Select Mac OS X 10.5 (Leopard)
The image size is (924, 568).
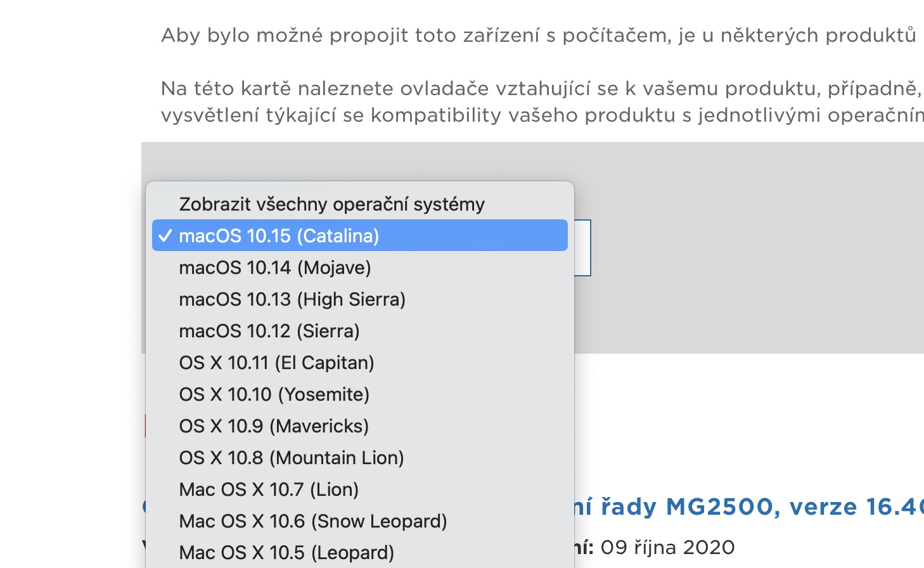pyautogui.click(x=286, y=553)
